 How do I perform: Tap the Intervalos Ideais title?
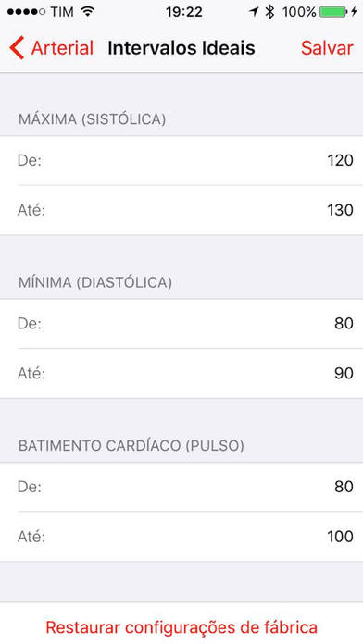(x=181, y=47)
